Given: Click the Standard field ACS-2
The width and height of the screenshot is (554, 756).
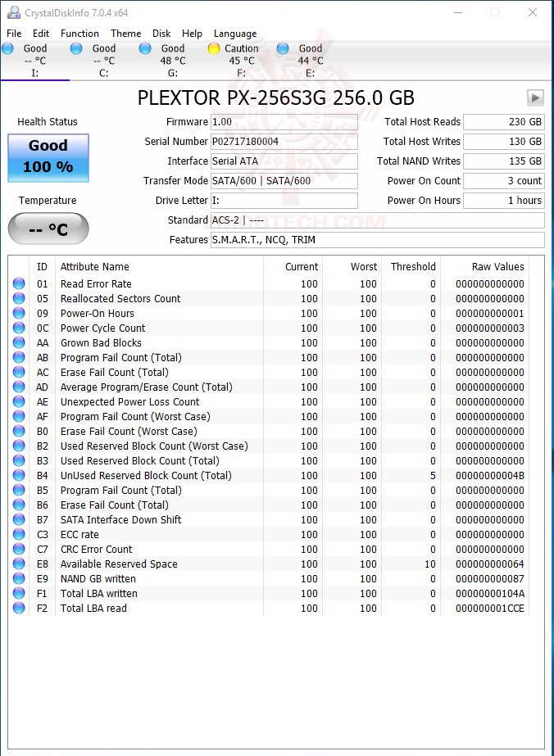Looking at the screenshot, I should [377, 220].
